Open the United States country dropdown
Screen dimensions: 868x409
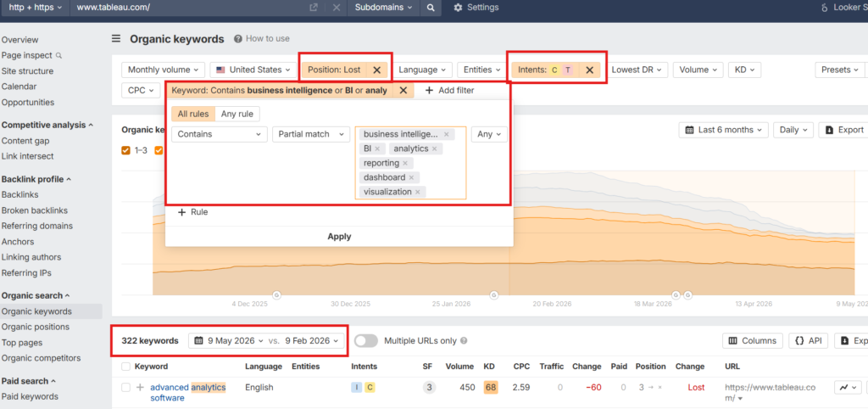tap(253, 70)
